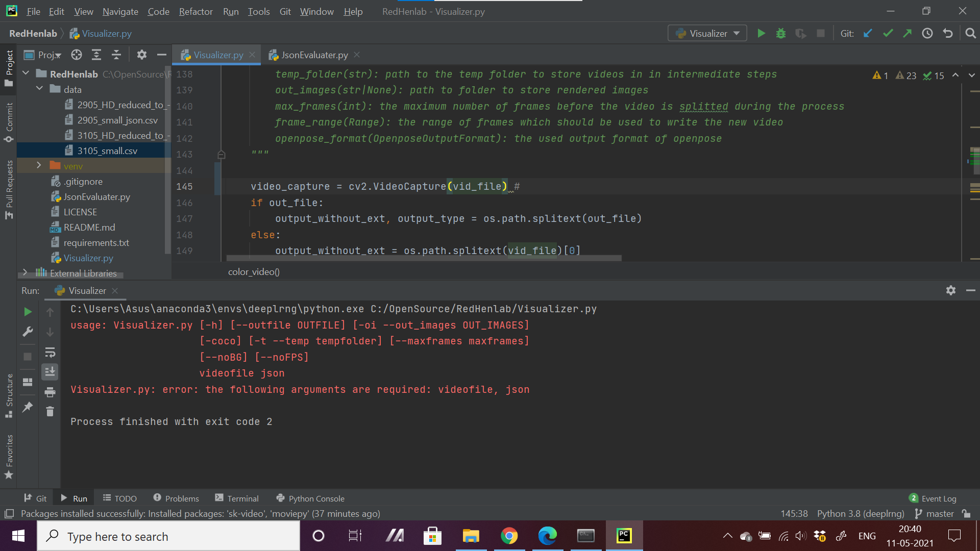The width and height of the screenshot is (980, 551).
Task: Toggle soft-wrap in Run console
Action: [x=50, y=353]
